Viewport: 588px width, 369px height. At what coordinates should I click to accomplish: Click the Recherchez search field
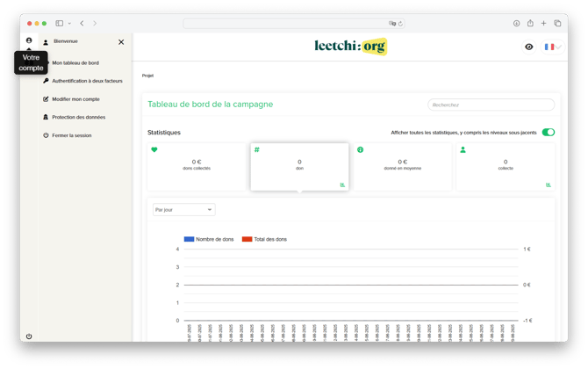click(x=491, y=105)
